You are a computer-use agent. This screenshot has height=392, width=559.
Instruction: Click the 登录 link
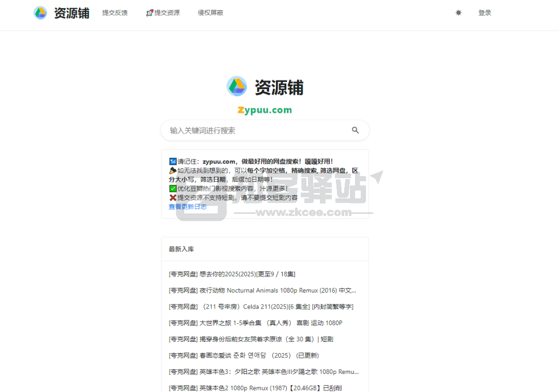coord(485,12)
